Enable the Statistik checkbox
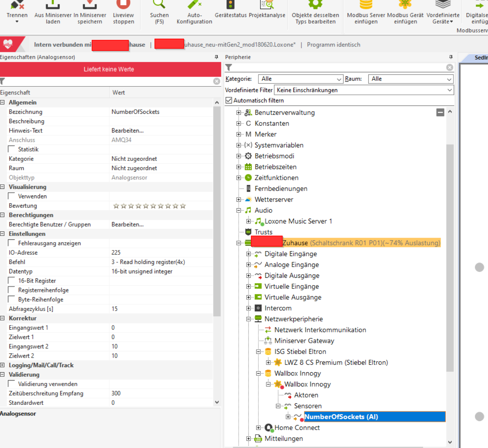The width and height of the screenshot is (488, 448). (x=12, y=149)
